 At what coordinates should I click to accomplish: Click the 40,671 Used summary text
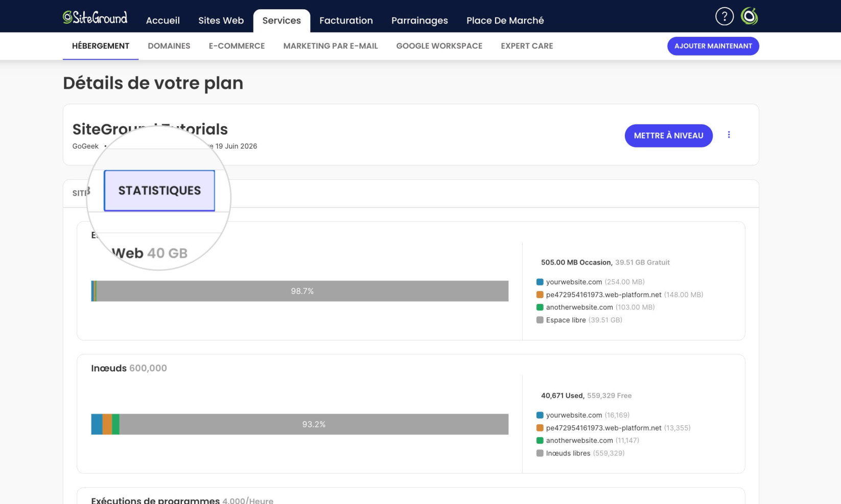point(563,396)
